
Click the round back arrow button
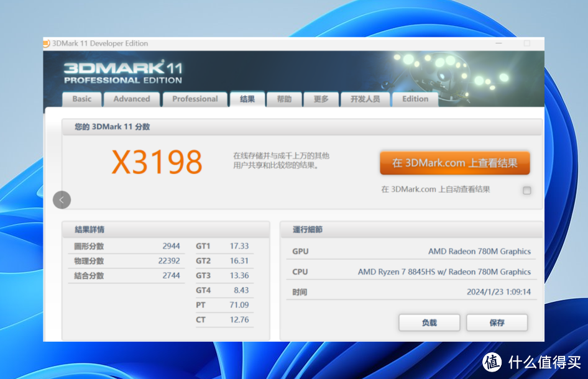[x=62, y=200]
